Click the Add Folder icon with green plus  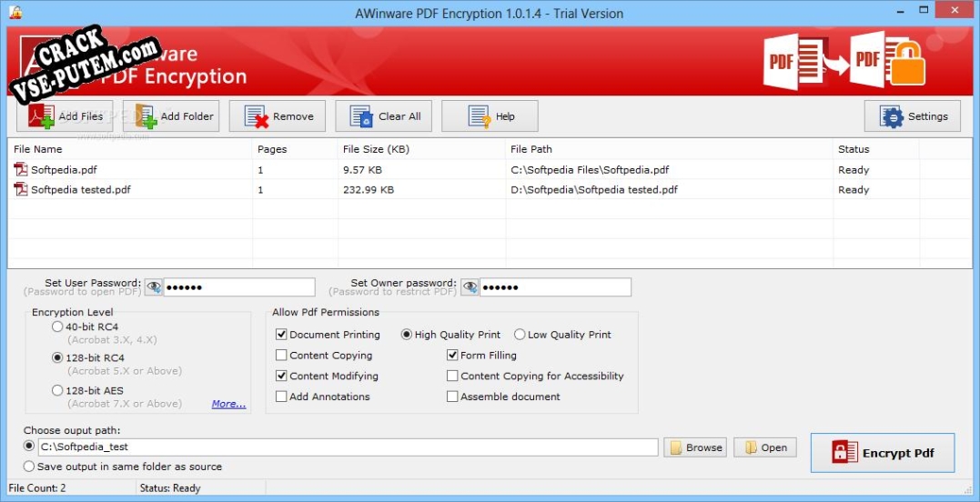click(x=145, y=116)
